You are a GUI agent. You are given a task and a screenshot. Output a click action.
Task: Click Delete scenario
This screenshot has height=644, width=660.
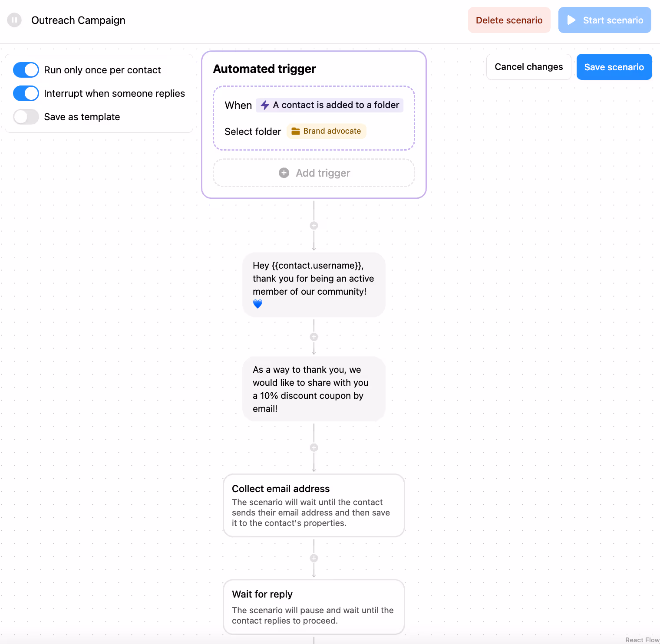[x=509, y=20]
